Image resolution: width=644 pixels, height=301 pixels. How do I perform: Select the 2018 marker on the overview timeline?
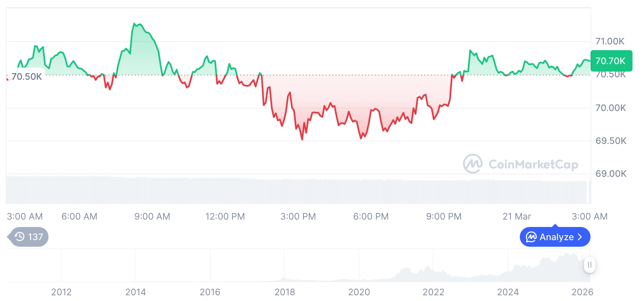click(285, 292)
